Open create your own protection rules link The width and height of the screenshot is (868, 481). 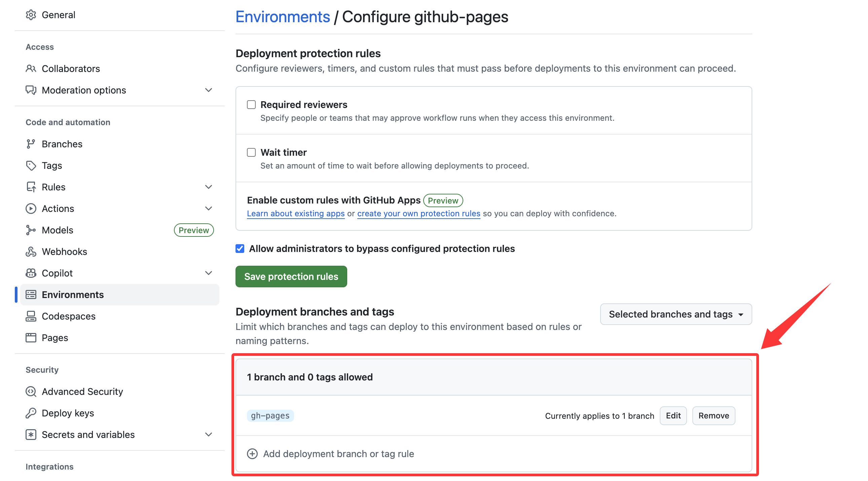tap(419, 214)
